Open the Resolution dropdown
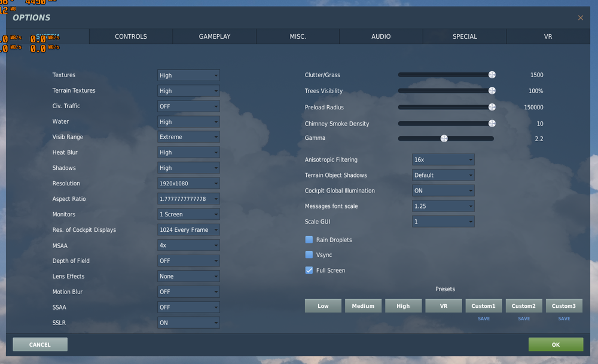Screen dimensions: 598x364 (188, 183)
